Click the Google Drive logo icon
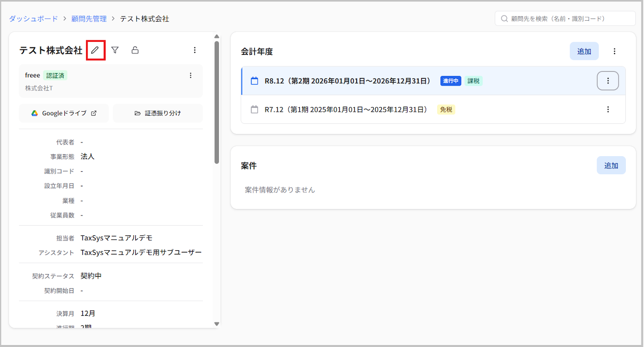The width and height of the screenshot is (644, 347). (x=35, y=113)
